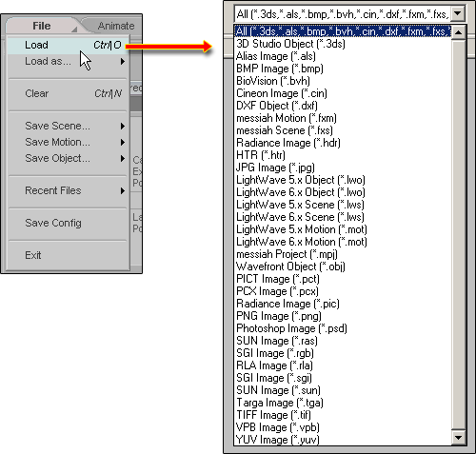This screenshot has width=476, height=454.
Task: Open the file type combo box arrow
Action: [457, 14]
